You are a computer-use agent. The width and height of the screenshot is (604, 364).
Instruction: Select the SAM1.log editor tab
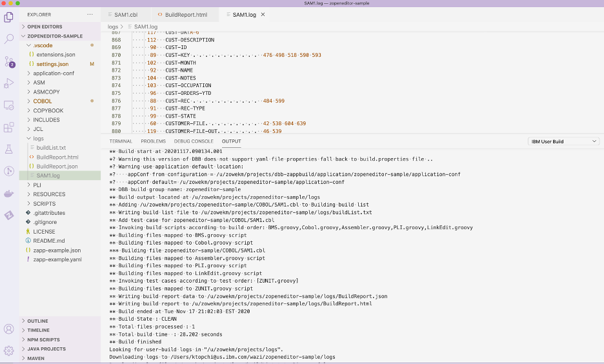point(244,15)
